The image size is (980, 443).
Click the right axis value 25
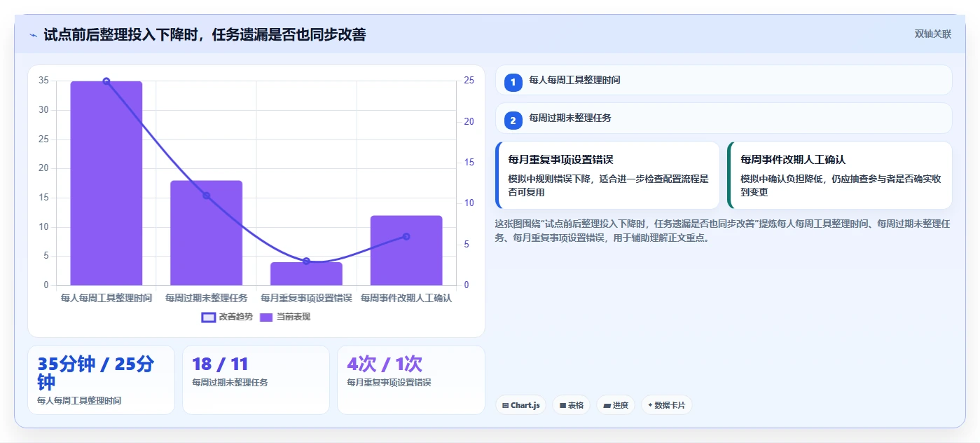[x=469, y=81]
